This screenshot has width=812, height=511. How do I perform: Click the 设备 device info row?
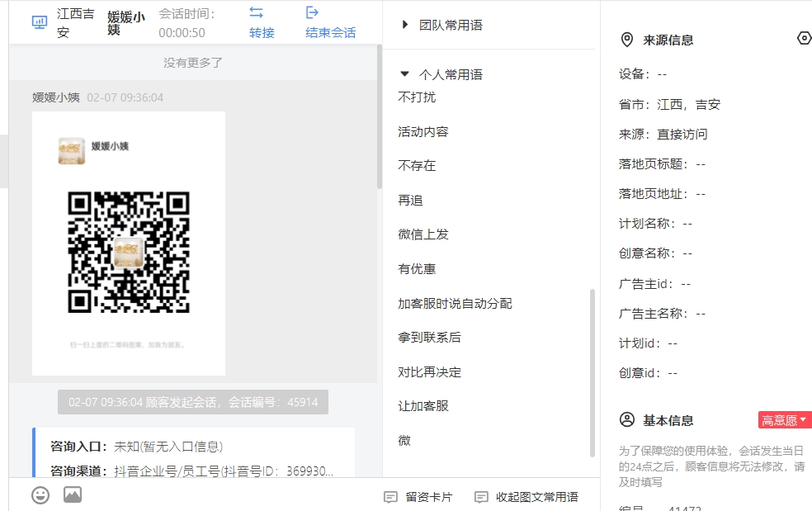pos(643,74)
